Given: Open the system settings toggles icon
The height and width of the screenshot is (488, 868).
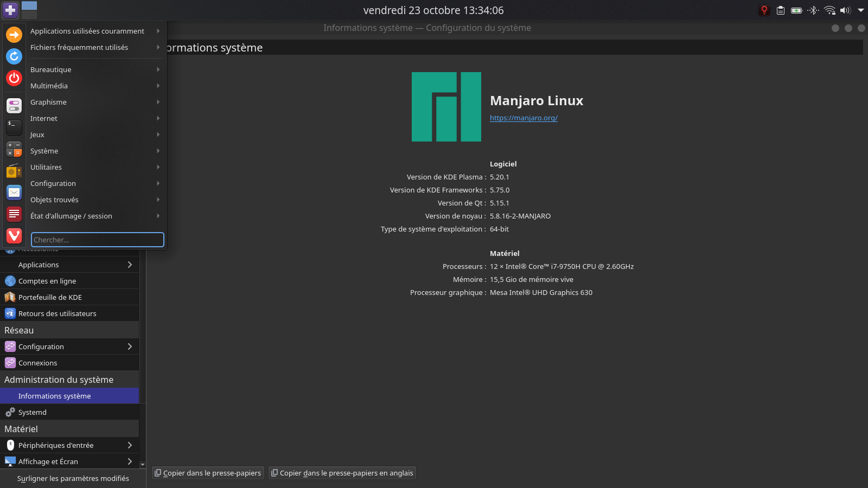Looking at the screenshot, I should (14, 106).
